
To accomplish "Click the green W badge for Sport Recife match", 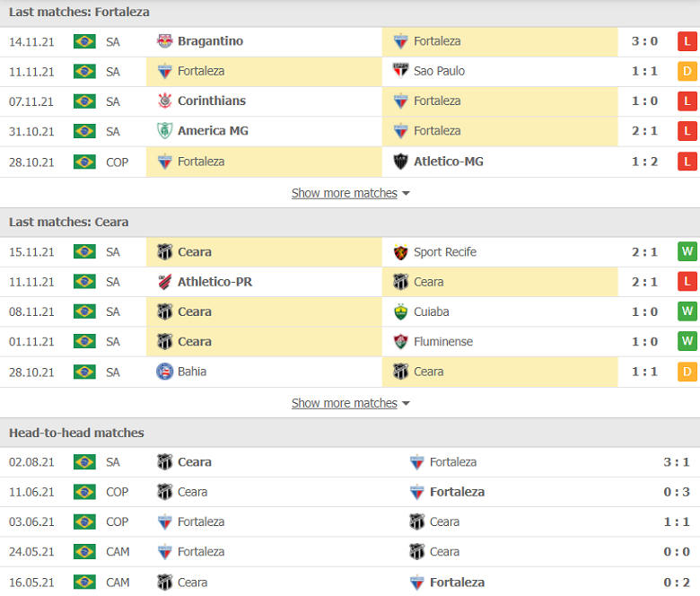I will point(687,252).
